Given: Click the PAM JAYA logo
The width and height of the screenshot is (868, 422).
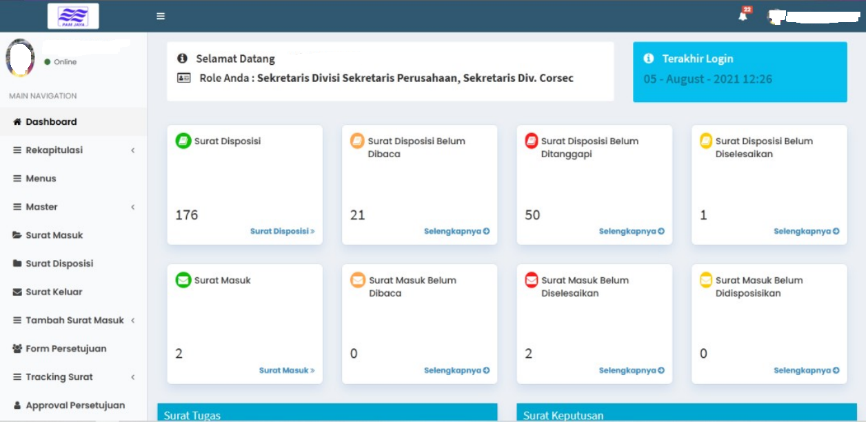Looking at the screenshot, I should 73,16.
